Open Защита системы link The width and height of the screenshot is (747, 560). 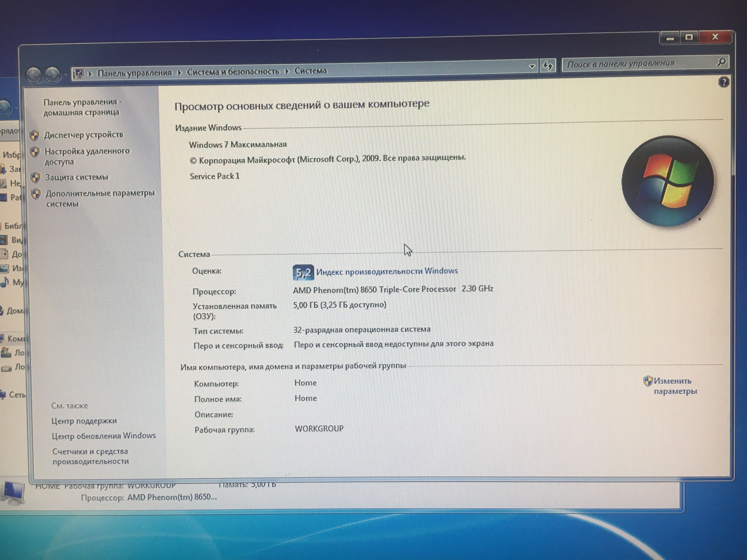(x=77, y=177)
